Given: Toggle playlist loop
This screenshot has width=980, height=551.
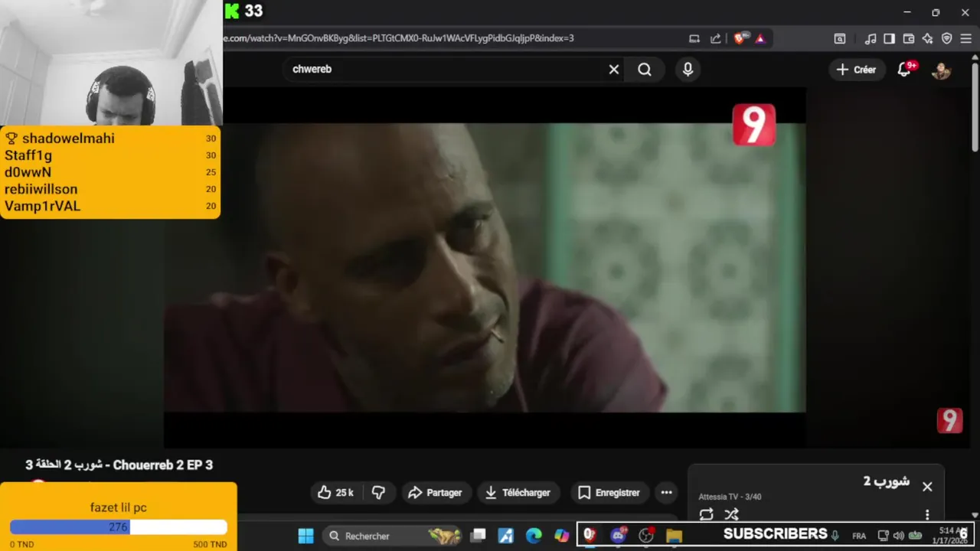Looking at the screenshot, I should pyautogui.click(x=707, y=514).
